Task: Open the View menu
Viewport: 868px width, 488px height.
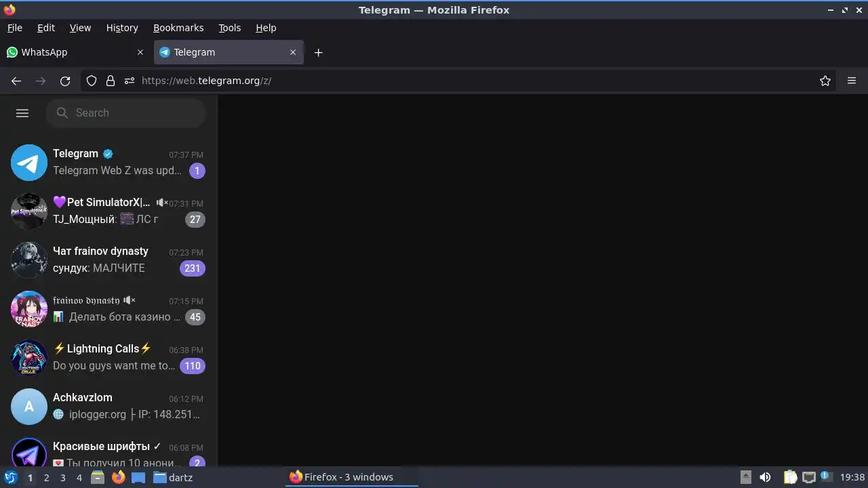Action: [80, 28]
